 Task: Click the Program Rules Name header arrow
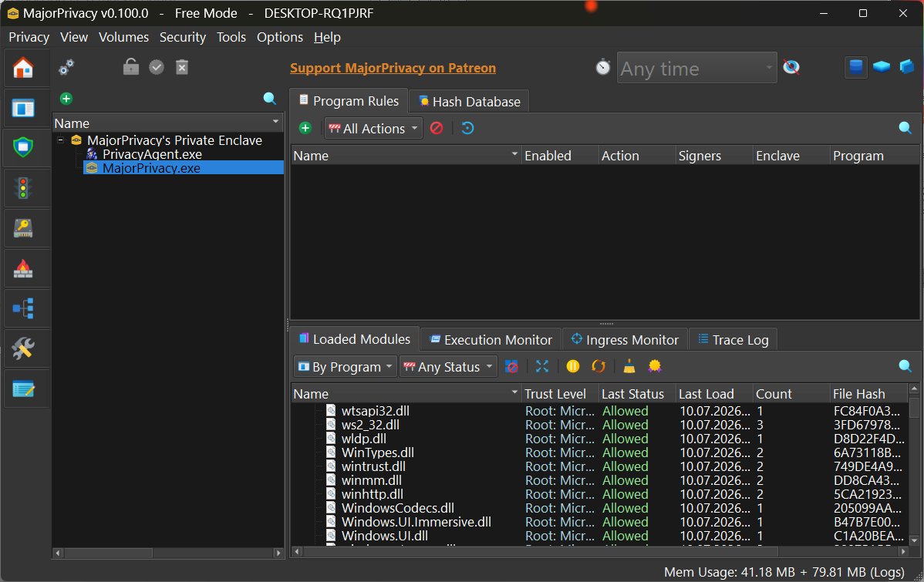[x=514, y=154]
